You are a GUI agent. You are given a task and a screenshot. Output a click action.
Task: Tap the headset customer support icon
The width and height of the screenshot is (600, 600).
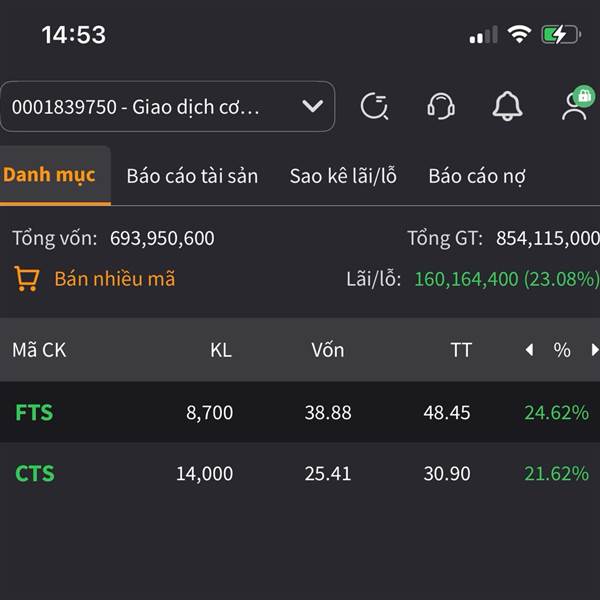(441, 106)
